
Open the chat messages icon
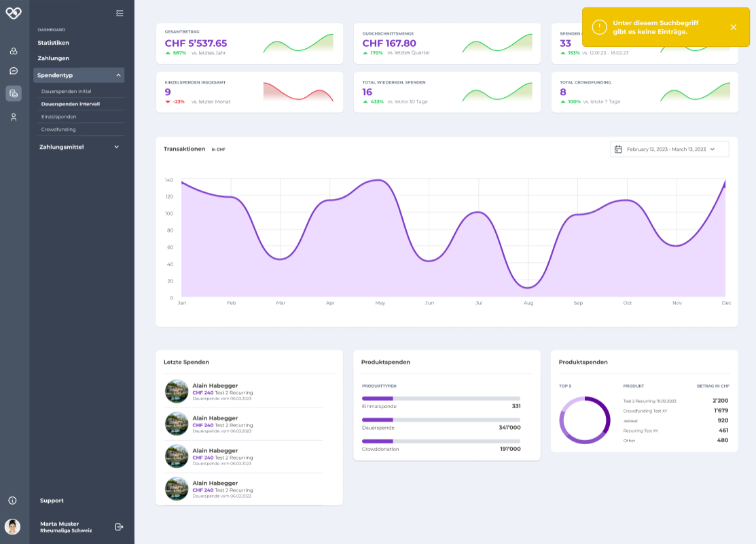pyautogui.click(x=13, y=71)
